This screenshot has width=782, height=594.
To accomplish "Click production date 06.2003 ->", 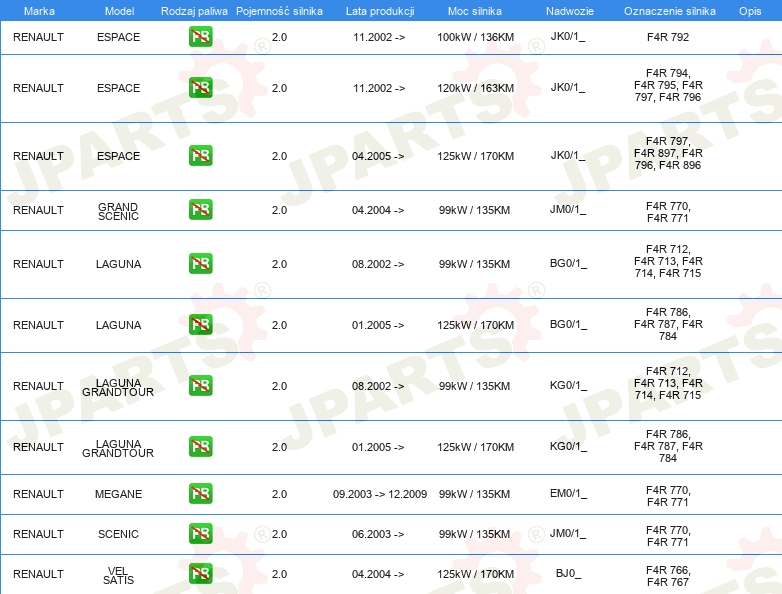I will click(x=378, y=534).
